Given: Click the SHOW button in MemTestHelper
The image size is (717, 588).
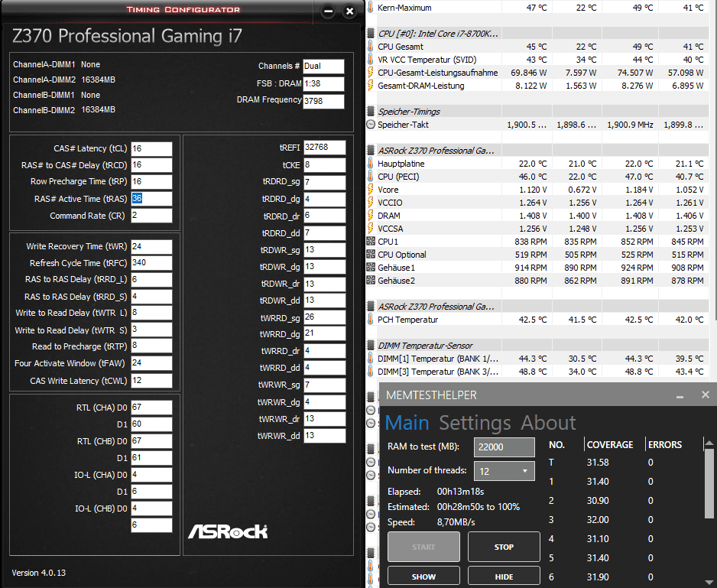Looking at the screenshot, I should pos(423,577).
